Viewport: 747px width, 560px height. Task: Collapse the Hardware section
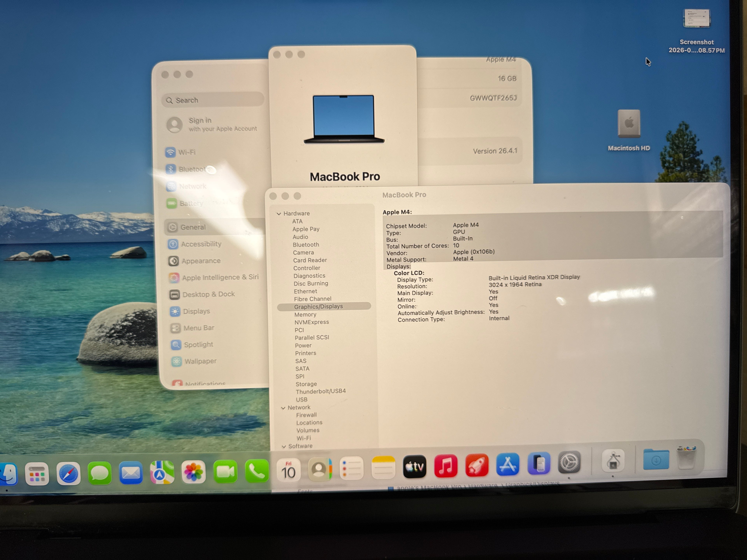click(279, 214)
